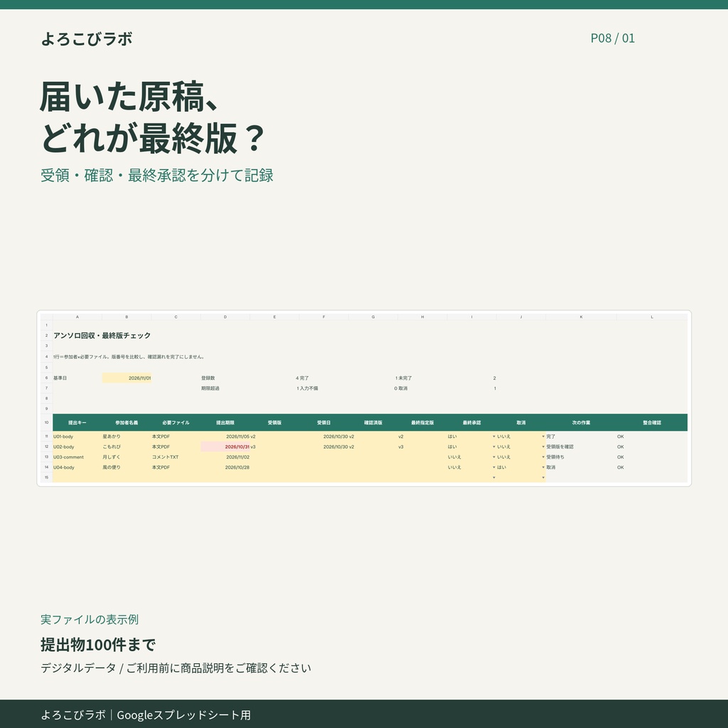
Task: Click the 確認済版 header cell
Action: (x=373, y=422)
